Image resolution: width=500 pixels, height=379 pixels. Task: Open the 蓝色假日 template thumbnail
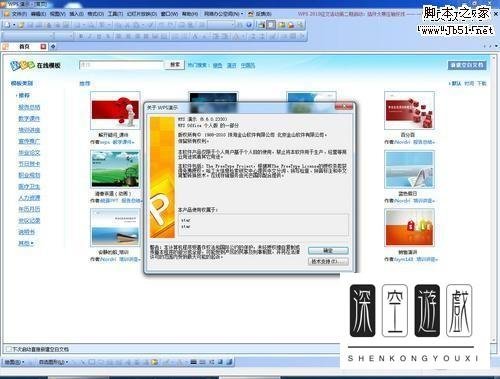pyautogui.click(x=409, y=169)
